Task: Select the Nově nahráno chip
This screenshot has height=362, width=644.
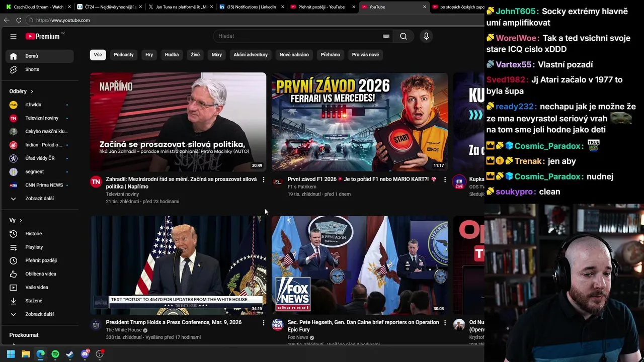Action: [x=294, y=55]
